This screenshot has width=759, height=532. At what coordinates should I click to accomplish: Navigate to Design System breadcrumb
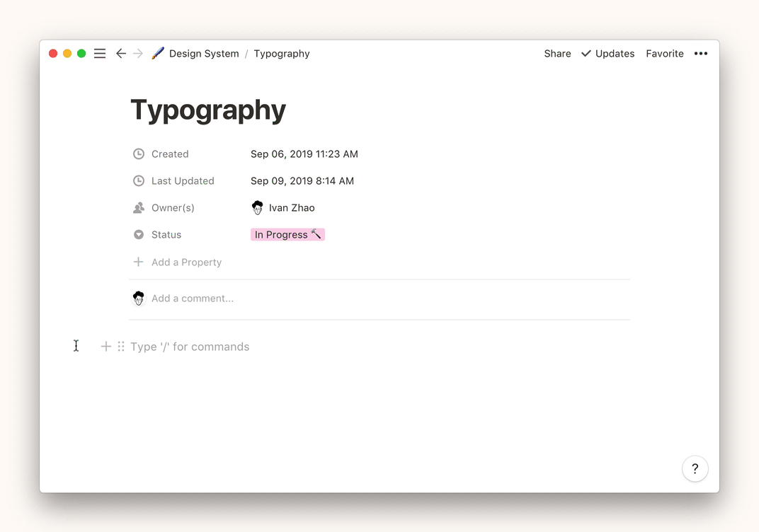click(203, 54)
